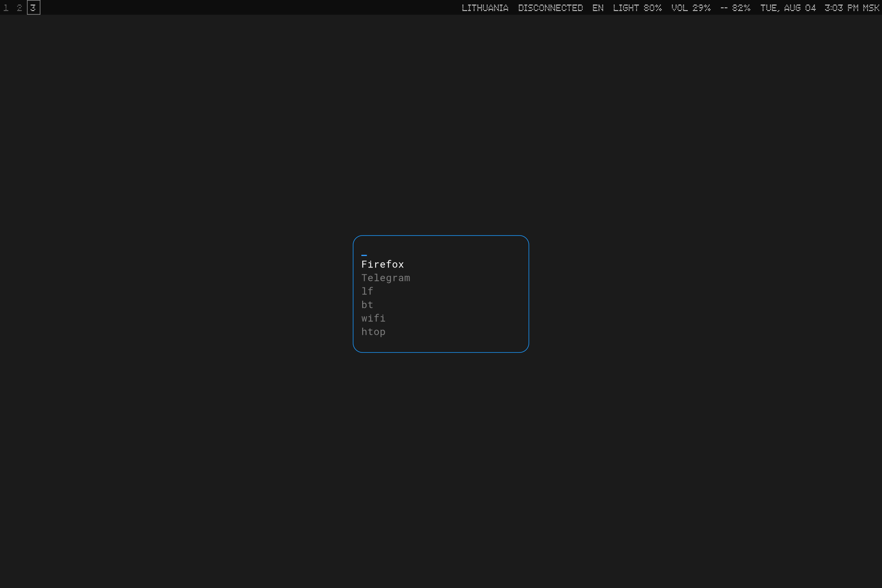Click the 3:03 PM MSK clock
882x588 pixels.
(x=852, y=8)
